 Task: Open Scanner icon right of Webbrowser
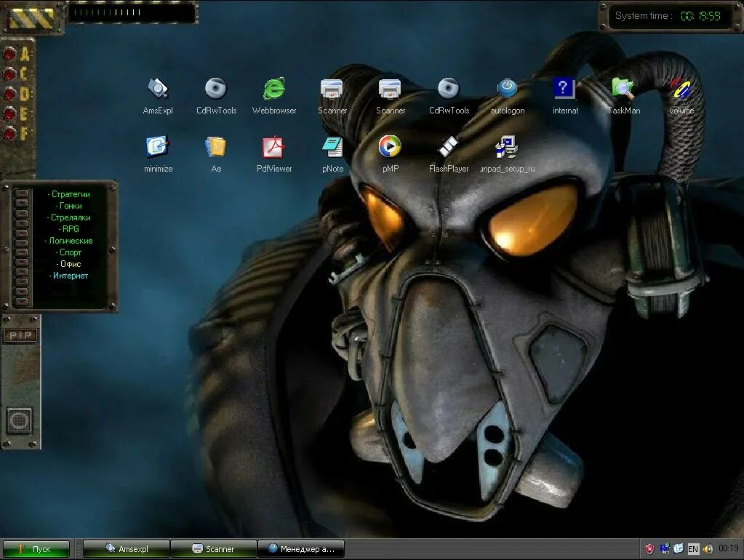point(332,95)
